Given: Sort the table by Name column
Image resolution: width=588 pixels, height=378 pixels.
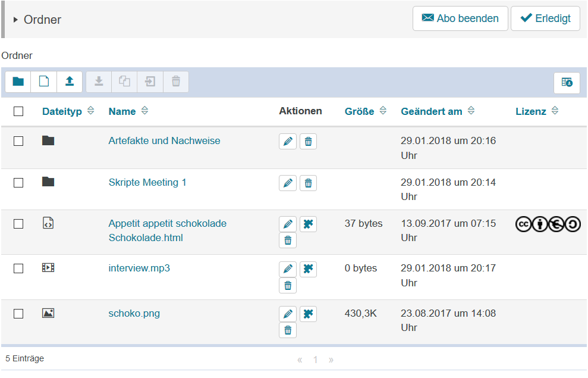Looking at the screenshot, I should pyautogui.click(x=122, y=111).
